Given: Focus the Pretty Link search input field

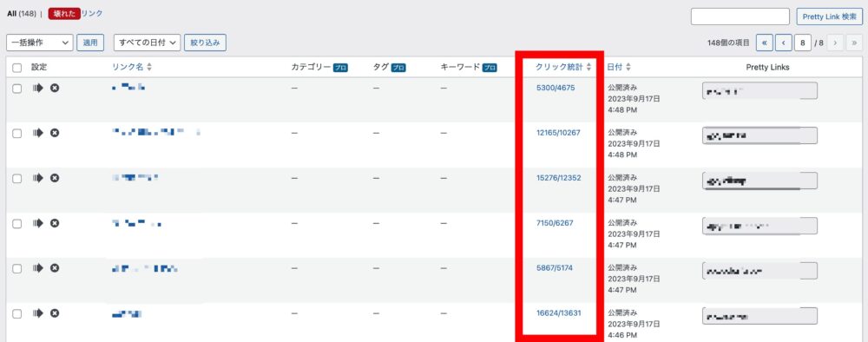Looking at the screenshot, I should tap(740, 16).
